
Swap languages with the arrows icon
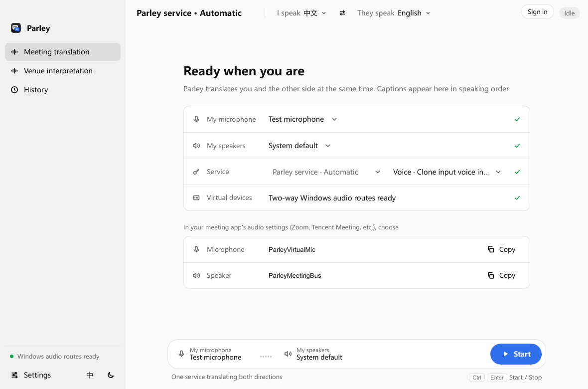click(x=342, y=13)
